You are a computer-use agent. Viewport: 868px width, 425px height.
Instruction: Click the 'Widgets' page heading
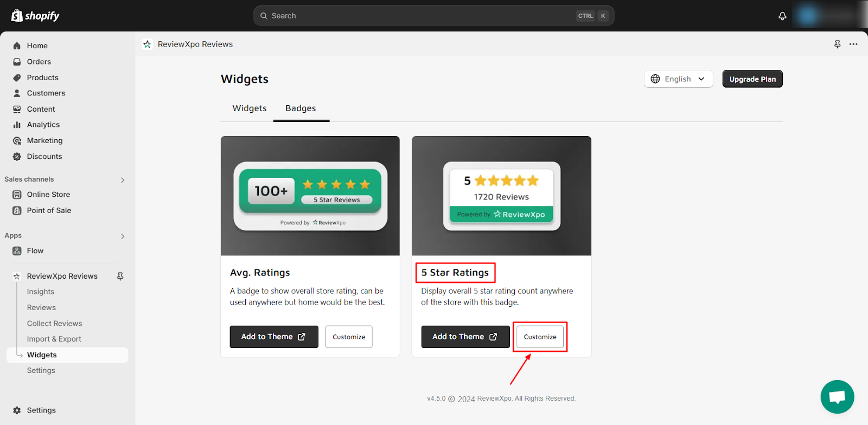245,79
